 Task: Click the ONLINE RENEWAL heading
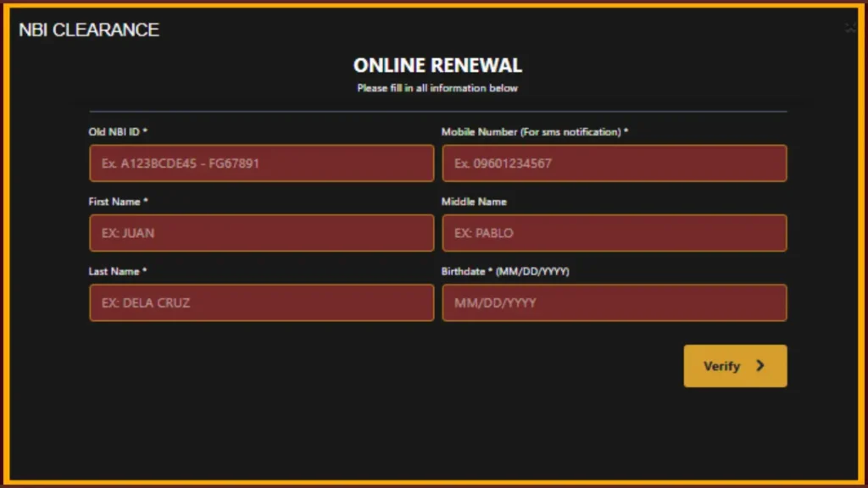click(x=437, y=66)
